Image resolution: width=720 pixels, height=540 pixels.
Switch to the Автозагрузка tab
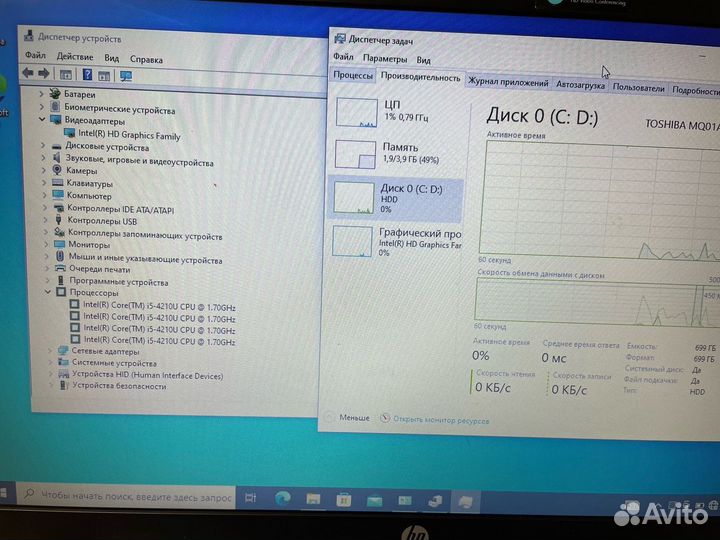pyautogui.click(x=580, y=85)
